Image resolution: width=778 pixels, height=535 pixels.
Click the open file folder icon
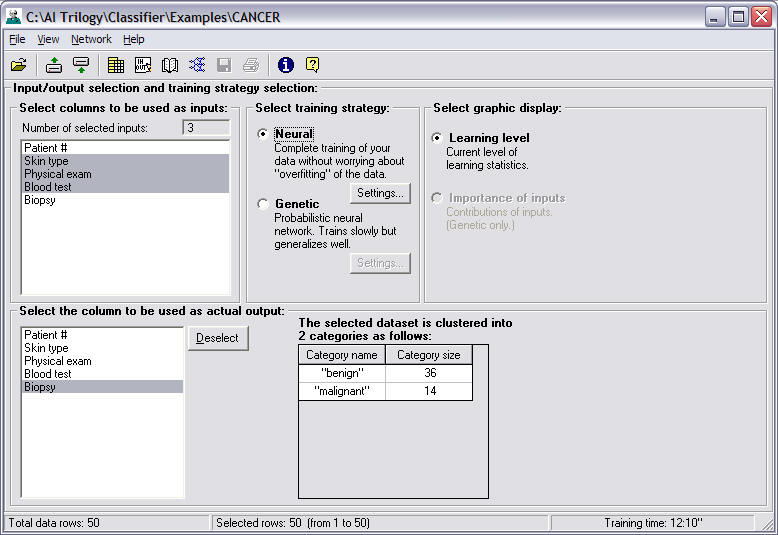18,65
